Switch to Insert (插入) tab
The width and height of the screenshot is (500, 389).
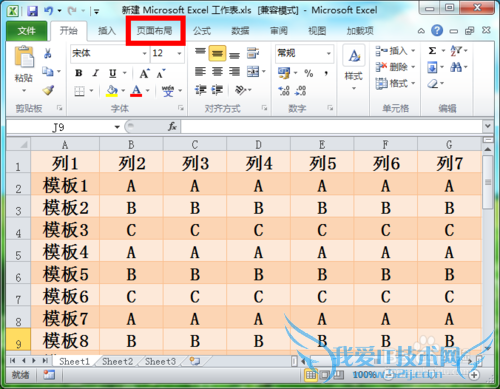click(107, 31)
